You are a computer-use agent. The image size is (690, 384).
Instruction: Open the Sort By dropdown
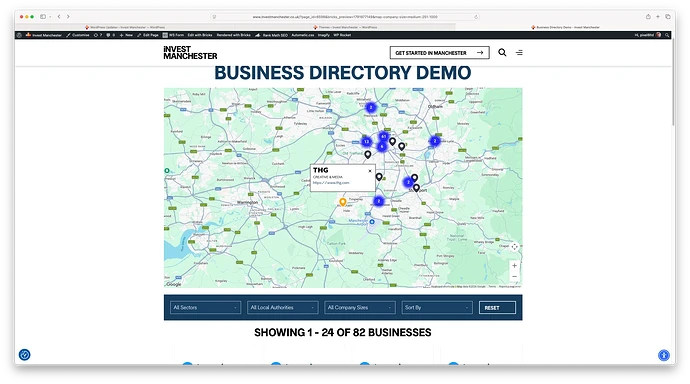[x=437, y=307]
